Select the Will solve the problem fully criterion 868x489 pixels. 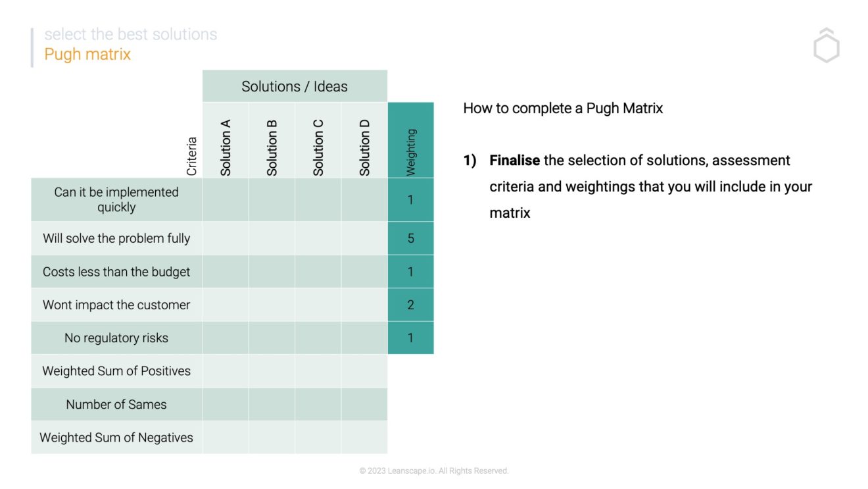click(x=116, y=238)
